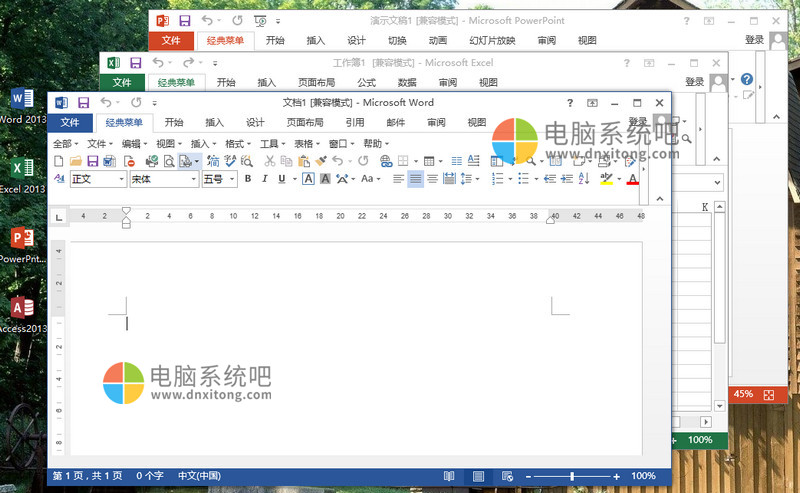Viewport: 800px width, 493px height.
Task: Click the 中文(中国) language status indicator
Action: (x=199, y=476)
